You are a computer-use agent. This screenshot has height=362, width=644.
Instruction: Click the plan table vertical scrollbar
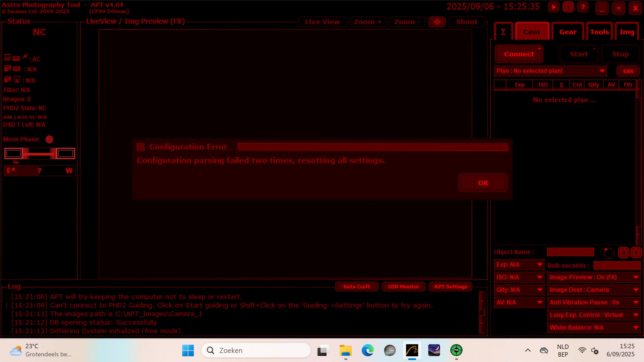(x=639, y=162)
